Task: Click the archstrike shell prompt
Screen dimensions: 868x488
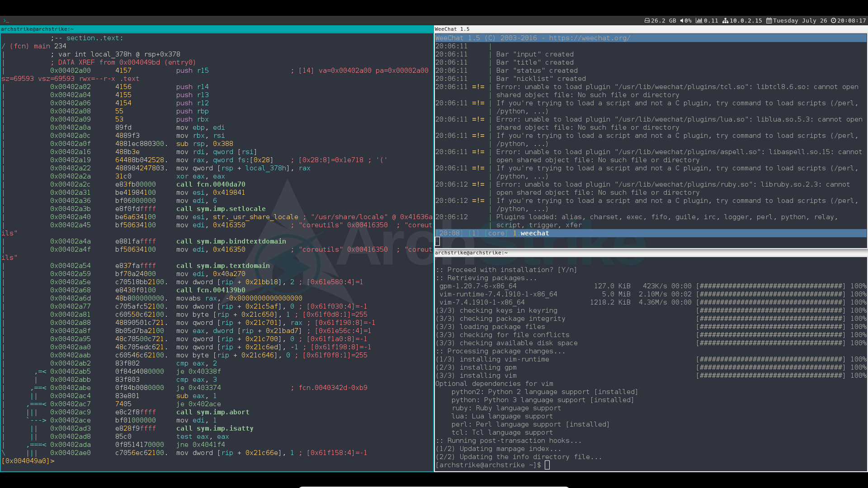Action: point(488,465)
